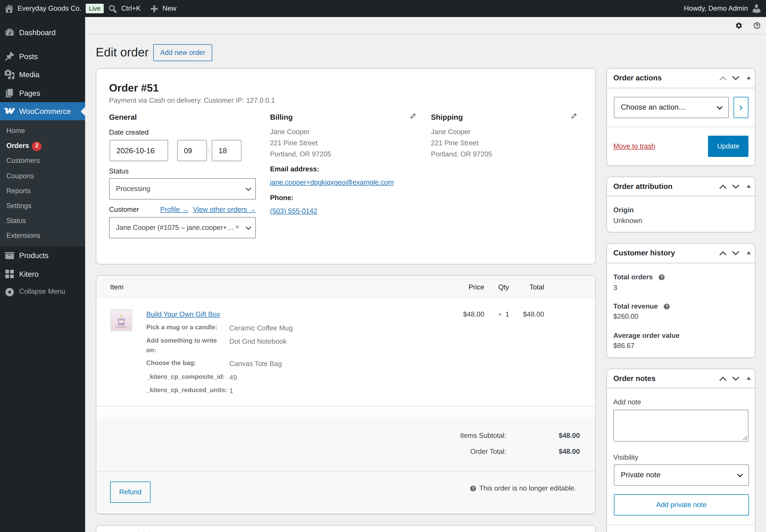766x532 pixels.
Task: Click the Demo Admin user avatar icon
Action: 757,8
